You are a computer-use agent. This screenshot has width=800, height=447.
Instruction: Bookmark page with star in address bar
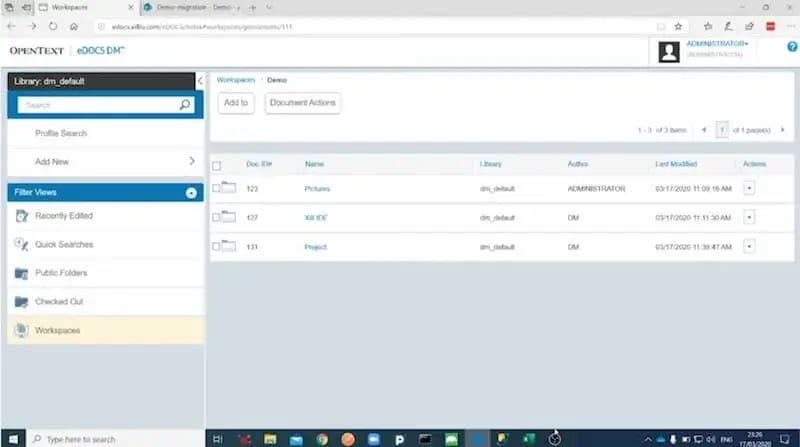[678, 27]
